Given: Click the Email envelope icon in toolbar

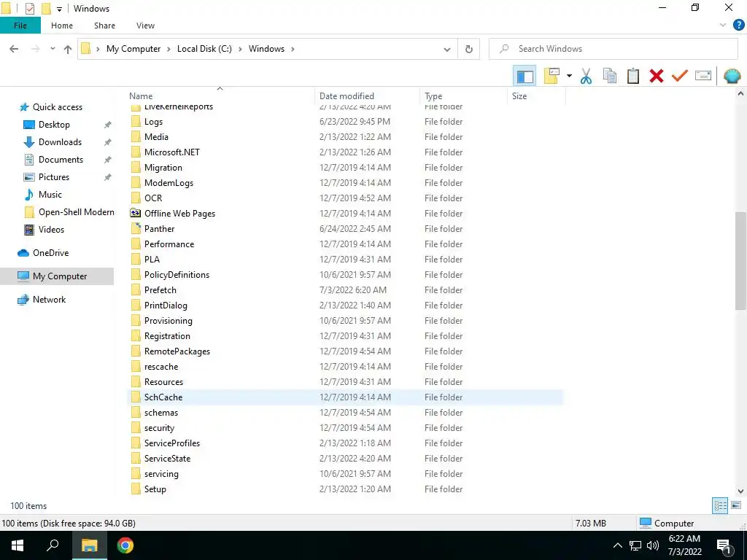Looking at the screenshot, I should [x=703, y=76].
